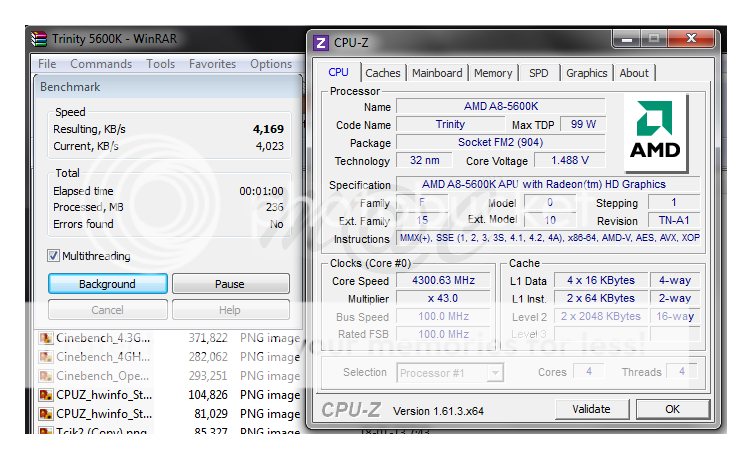Select the Cinebench_4.3G... file name
Image resolution: width=752 pixels, height=459 pixels.
(x=103, y=338)
